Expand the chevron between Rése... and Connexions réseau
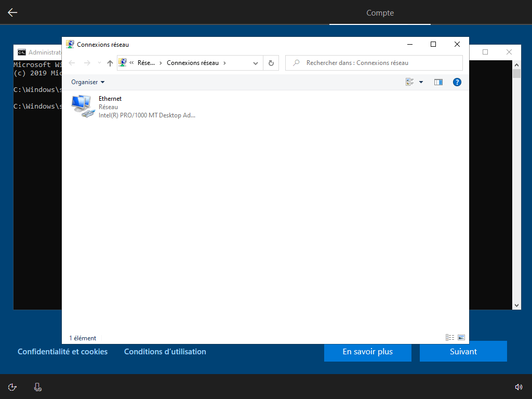Screen dimensions: 532x399 pyautogui.click(x=161, y=63)
